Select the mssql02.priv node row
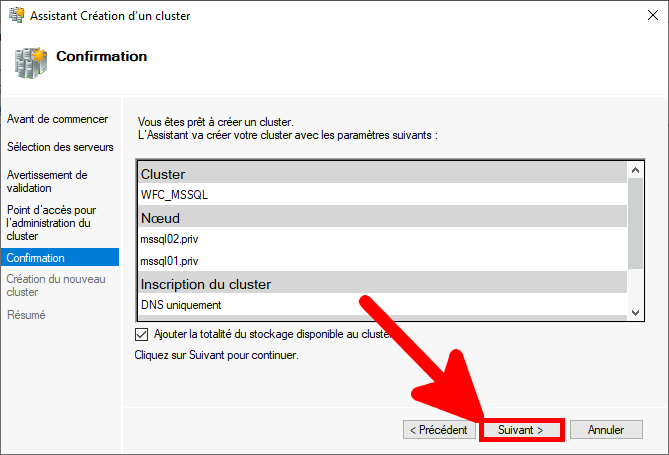The image size is (669, 455). [383, 239]
